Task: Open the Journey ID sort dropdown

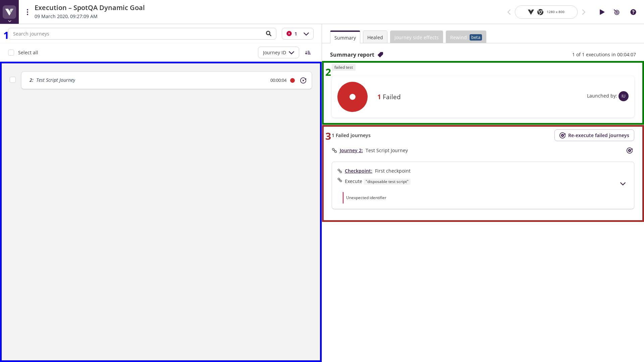Action: pyautogui.click(x=278, y=53)
